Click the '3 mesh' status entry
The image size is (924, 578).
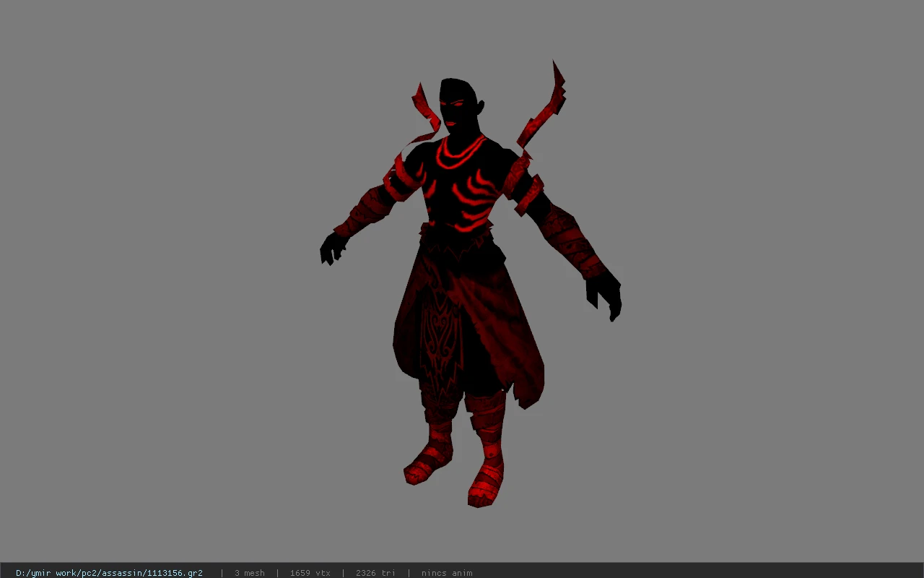[250, 573]
